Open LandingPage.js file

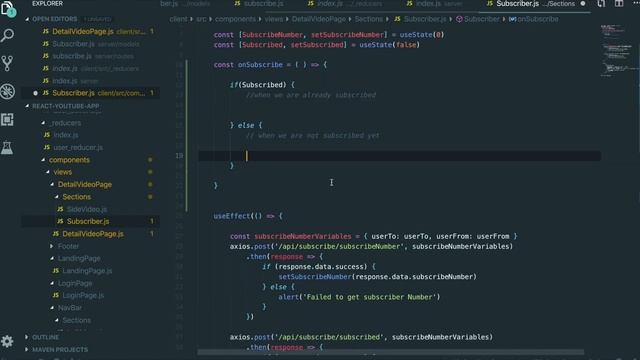pos(87,271)
